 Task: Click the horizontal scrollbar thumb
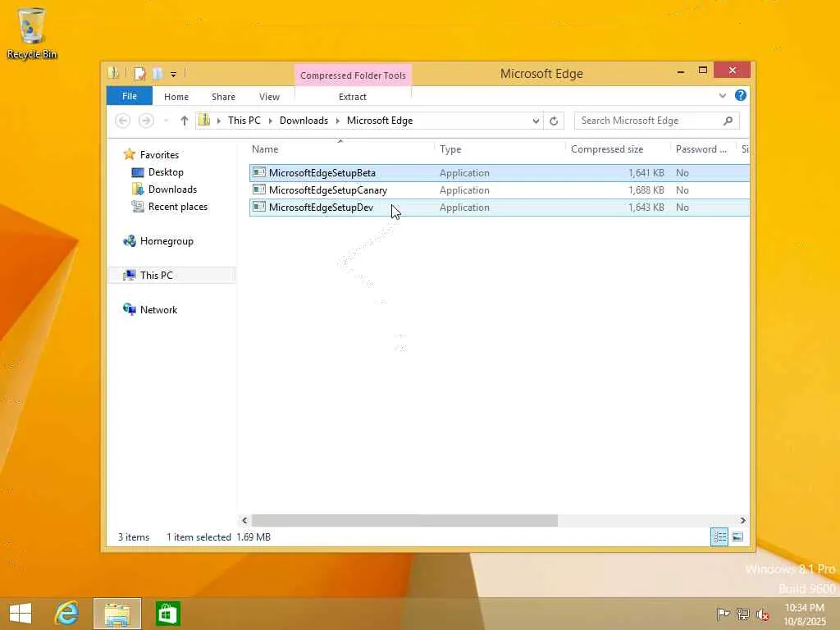(404, 520)
